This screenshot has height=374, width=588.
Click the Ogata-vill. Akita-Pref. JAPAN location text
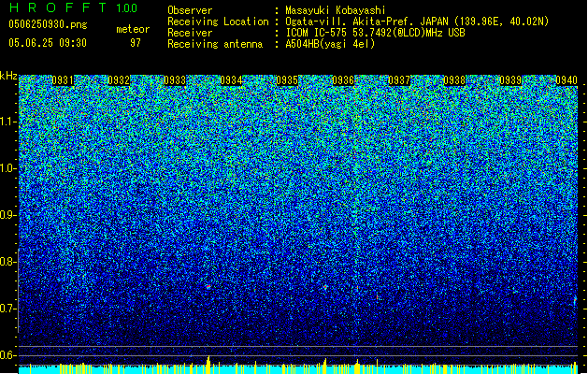tap(417, 22)
